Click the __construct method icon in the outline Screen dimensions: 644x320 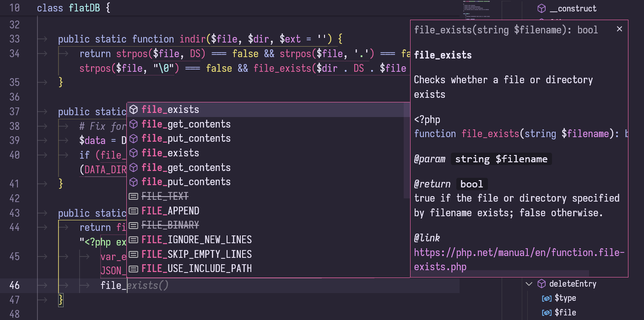point(541,8)
